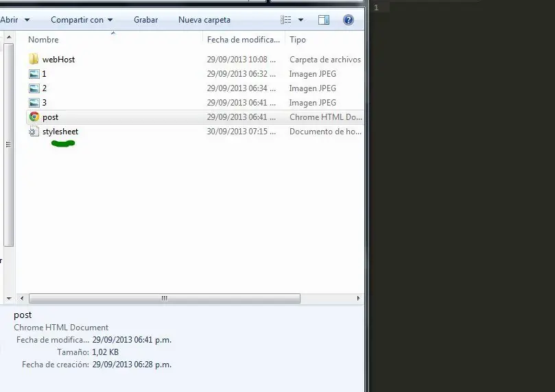Click the navigation pane scroll up arrow
Image resolution: width=555 pixels, height=392 pixels.
[x=9, y=37]
